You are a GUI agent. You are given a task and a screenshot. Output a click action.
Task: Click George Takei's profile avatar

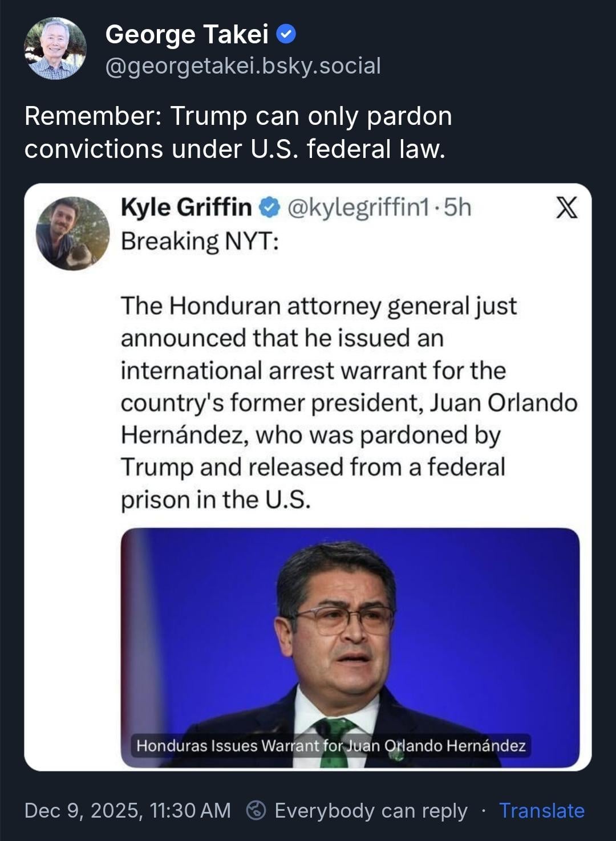tap(55, 48)
